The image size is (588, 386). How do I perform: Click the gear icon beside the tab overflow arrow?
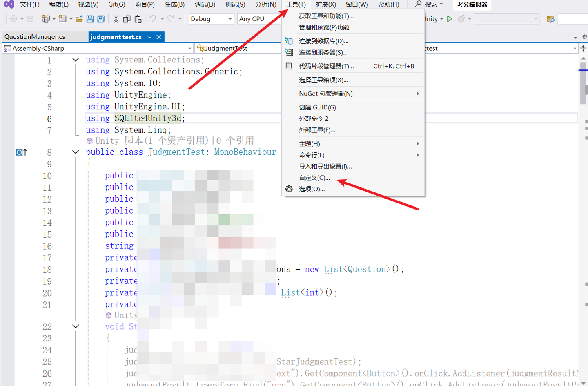click(585, 37)
